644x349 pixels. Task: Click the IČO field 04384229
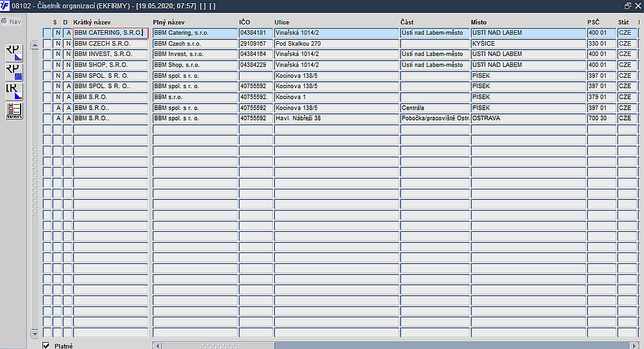256,65
